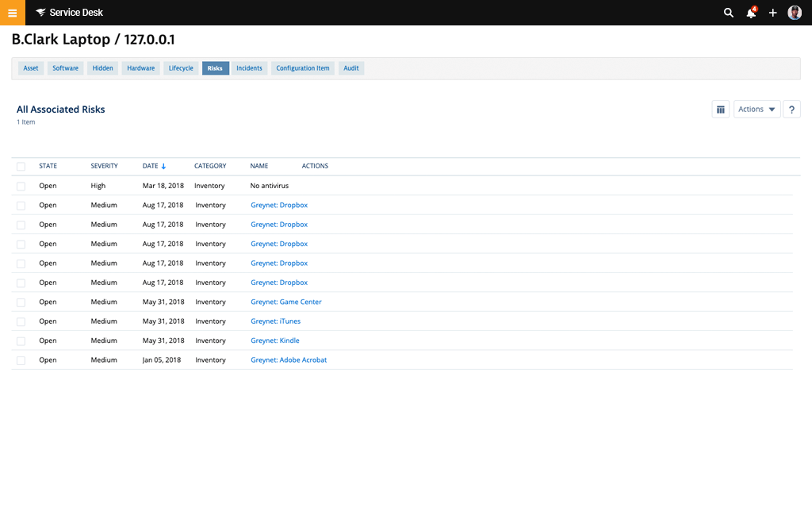Switch to the Software tab
The height and width of the screenshot is (508, 812).
coord(65,68)
